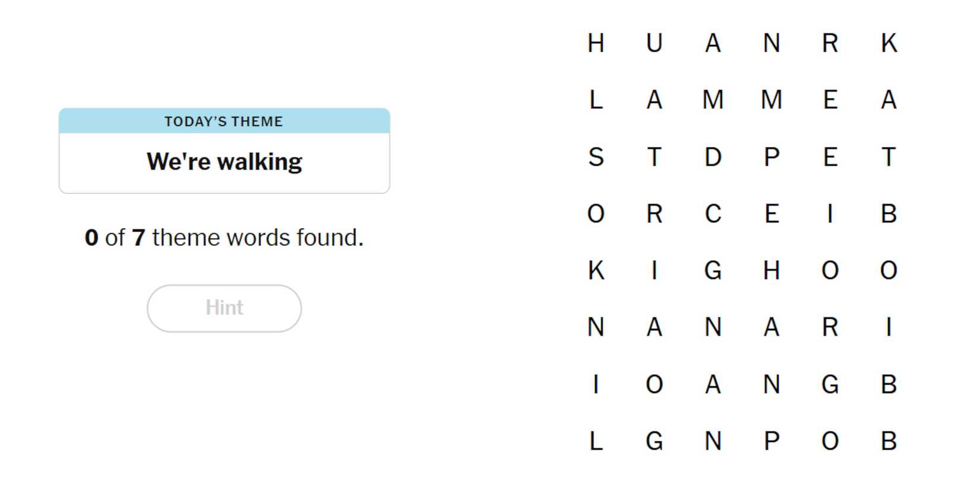The width and height of the screenshot is (980, 490).
Task: Select the H between G and O
Action: tap(771, 271)
